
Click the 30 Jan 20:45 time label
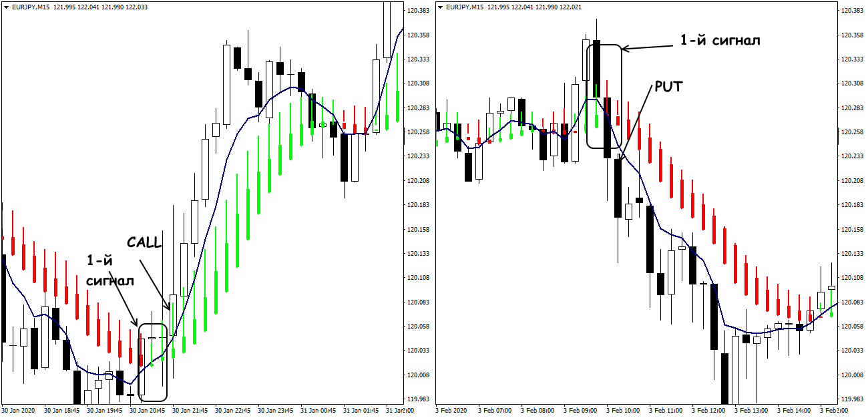(147, 409)
